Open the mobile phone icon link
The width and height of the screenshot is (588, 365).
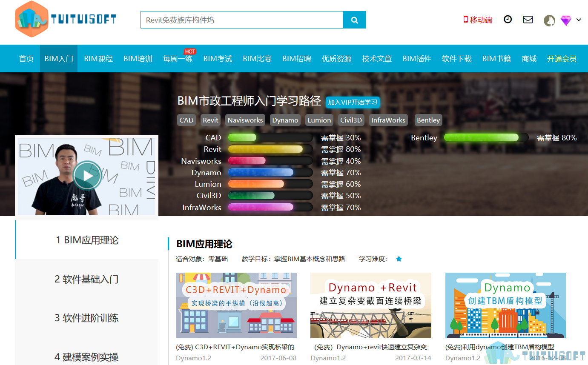[x=478, y=20]
